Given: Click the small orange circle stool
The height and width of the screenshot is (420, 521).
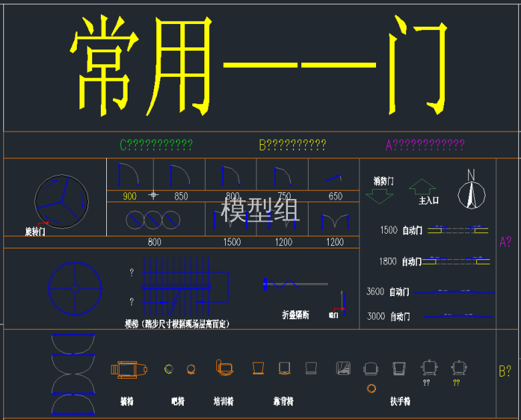Looking at the screenshot, I should pos(371,388).
